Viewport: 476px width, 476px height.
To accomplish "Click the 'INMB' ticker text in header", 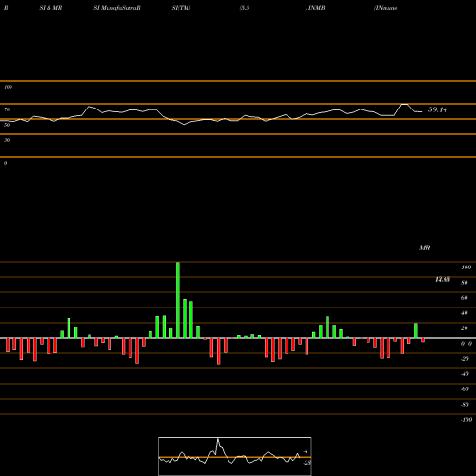I will pos(317,8).
